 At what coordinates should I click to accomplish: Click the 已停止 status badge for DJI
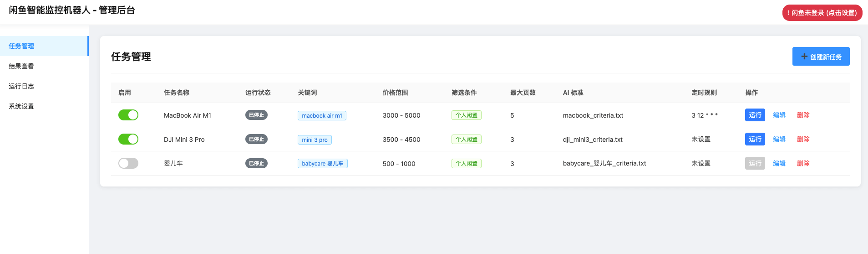256,139
